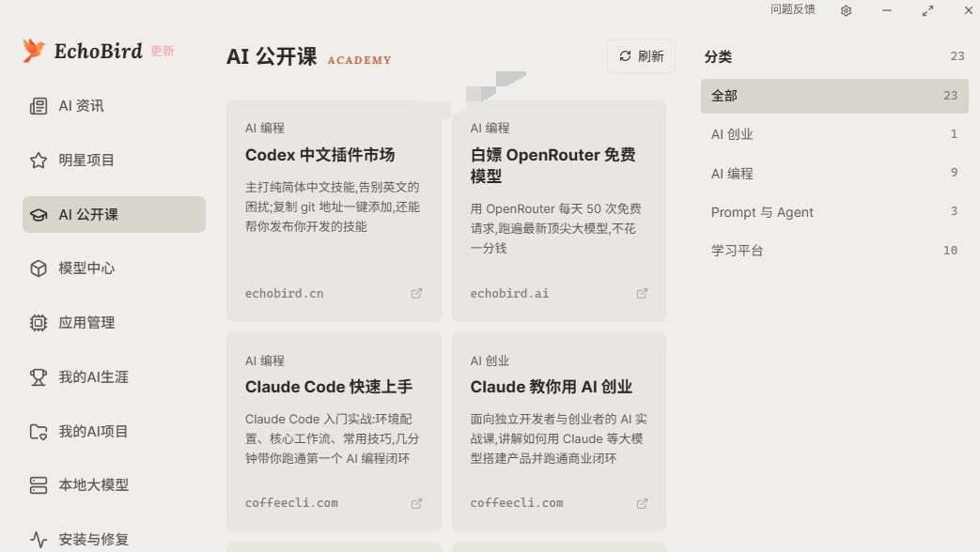Open the Claude Code 快速上手 course card
This screenshot has width=980, height=552.
coord(334,432)
